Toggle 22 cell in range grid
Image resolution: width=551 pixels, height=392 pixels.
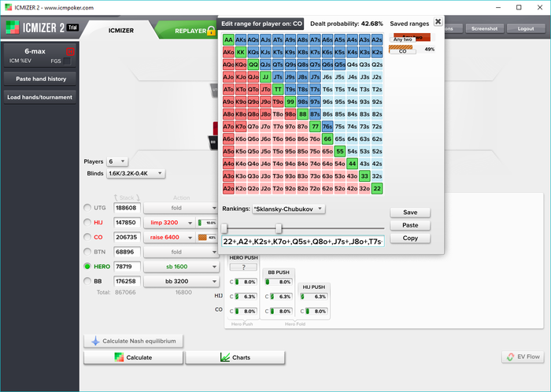[x=377, y=188]
